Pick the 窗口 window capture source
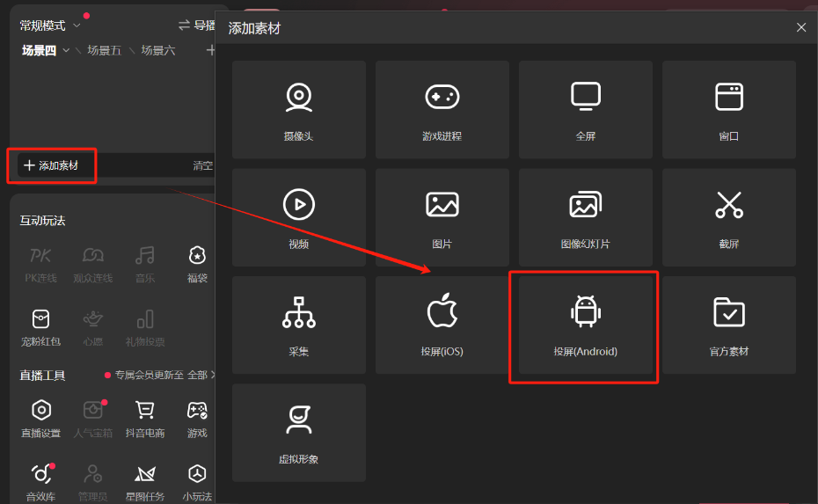 point(728,109)
